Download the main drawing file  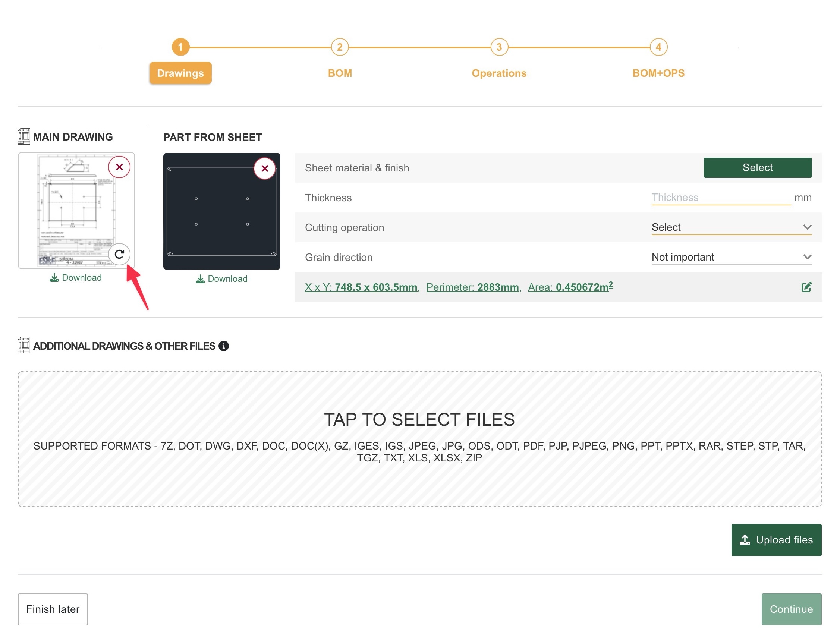76,278
